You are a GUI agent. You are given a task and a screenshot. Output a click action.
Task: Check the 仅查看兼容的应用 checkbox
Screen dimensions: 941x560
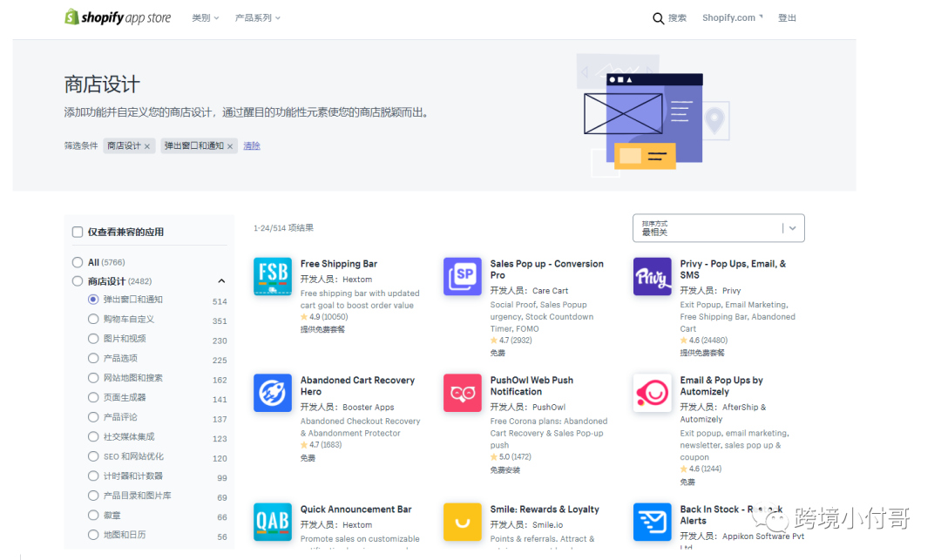[78, 232]
